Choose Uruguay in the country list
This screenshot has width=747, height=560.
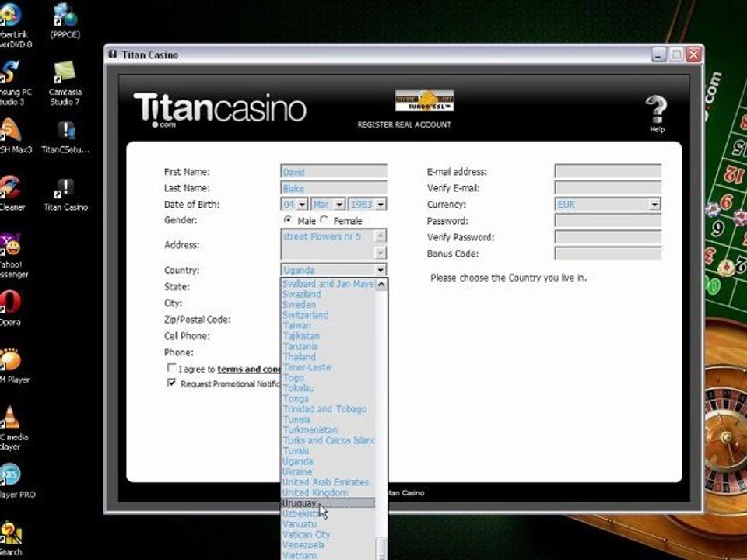(x=328, y=503)
